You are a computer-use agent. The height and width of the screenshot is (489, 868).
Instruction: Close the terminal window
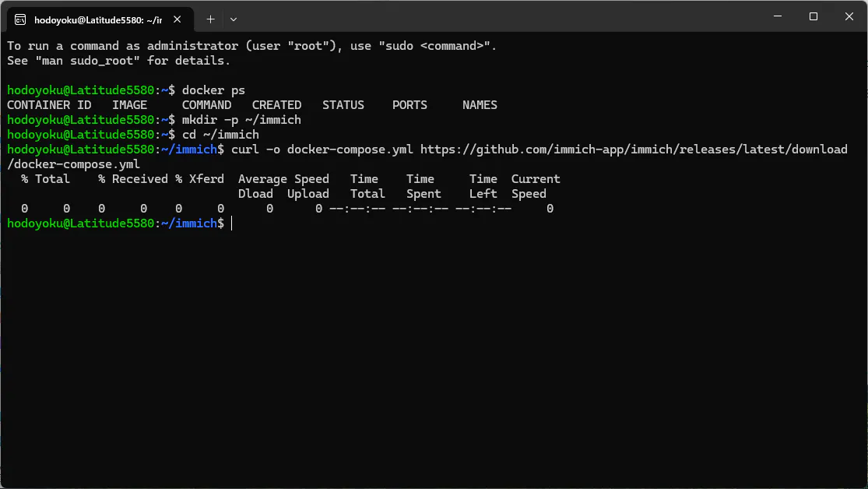click(x=849, y=16)
